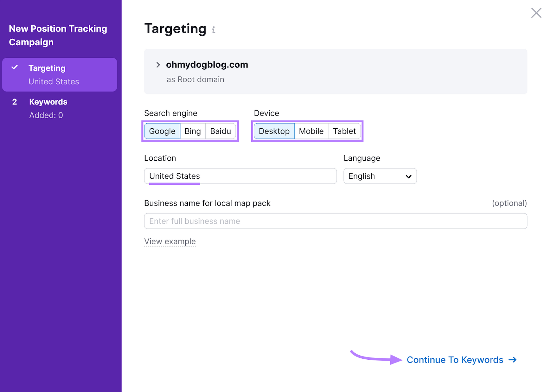Select the Targeting step in sidebar

coord(47,68)
